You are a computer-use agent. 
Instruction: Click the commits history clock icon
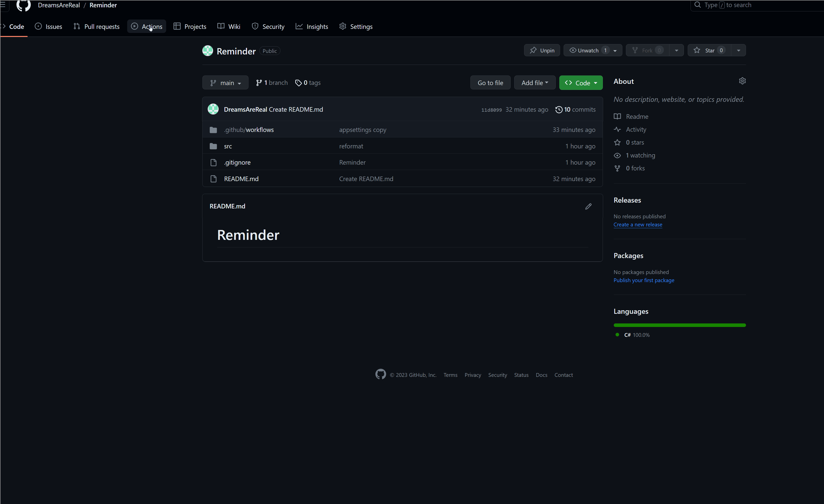(x=558, y=109)
